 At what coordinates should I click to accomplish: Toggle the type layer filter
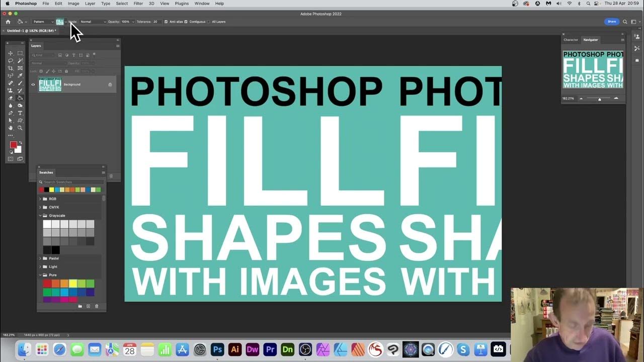click(x=73, y=55)
